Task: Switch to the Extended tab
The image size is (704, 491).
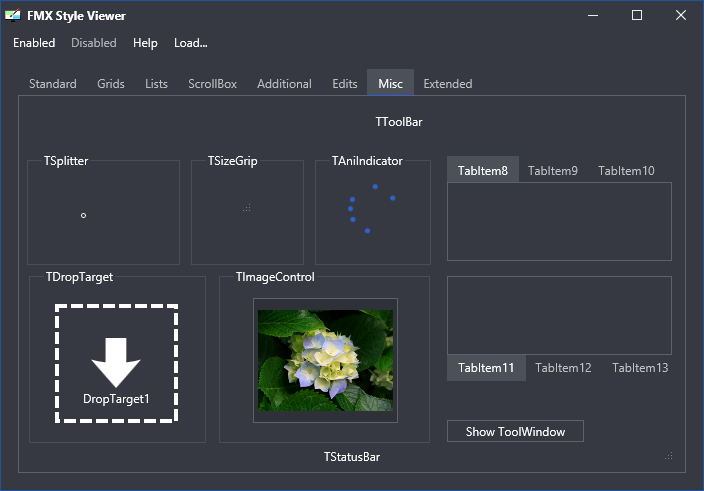Action: 448,83
